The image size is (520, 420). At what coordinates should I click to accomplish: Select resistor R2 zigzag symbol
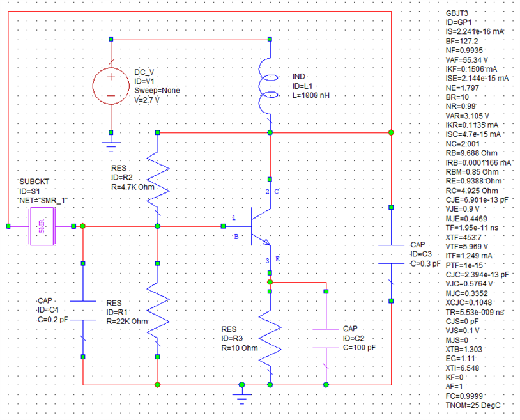[157, 178]
